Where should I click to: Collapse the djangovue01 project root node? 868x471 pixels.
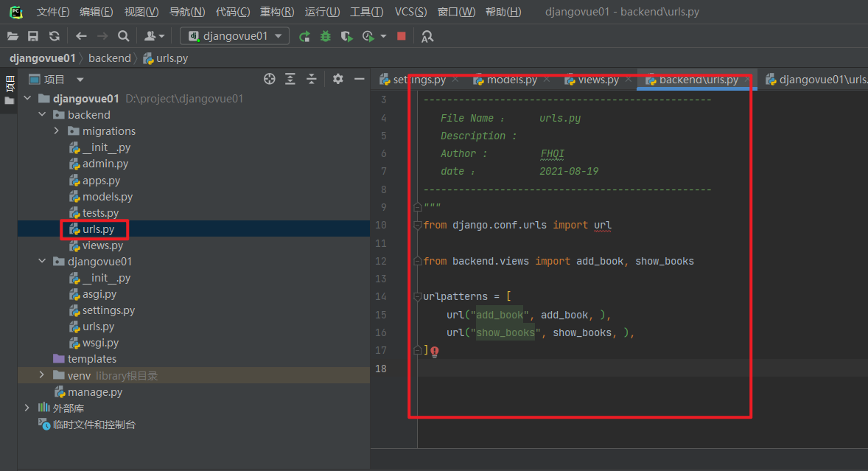(x=28, y=99)
